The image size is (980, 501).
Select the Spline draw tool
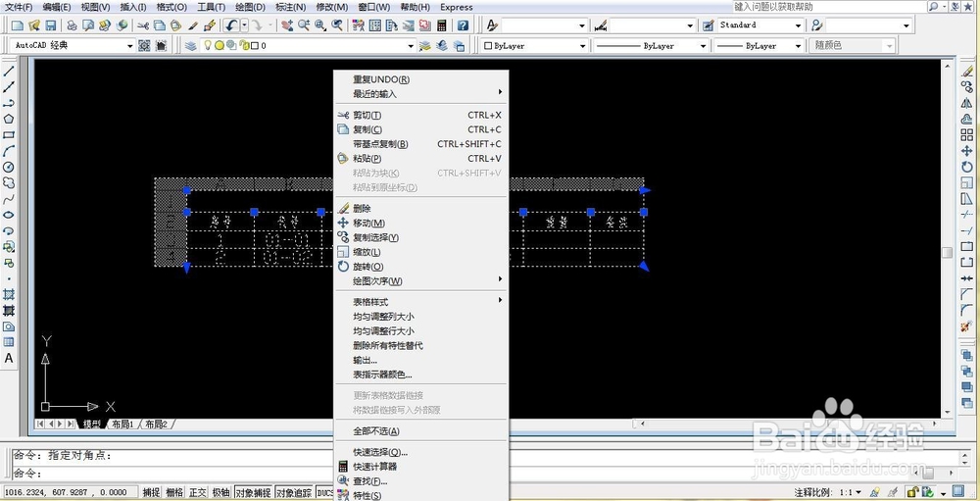9,199
